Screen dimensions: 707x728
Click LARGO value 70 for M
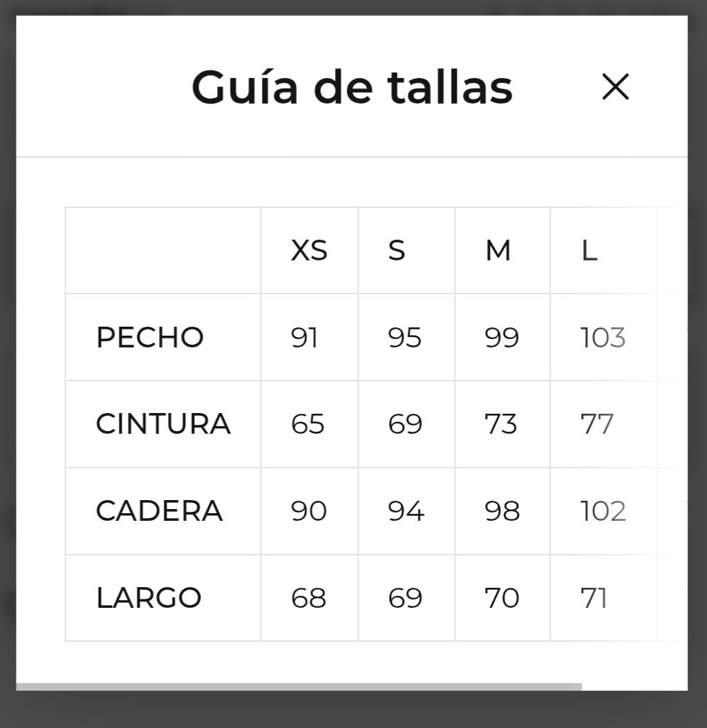tap(502, 598)
